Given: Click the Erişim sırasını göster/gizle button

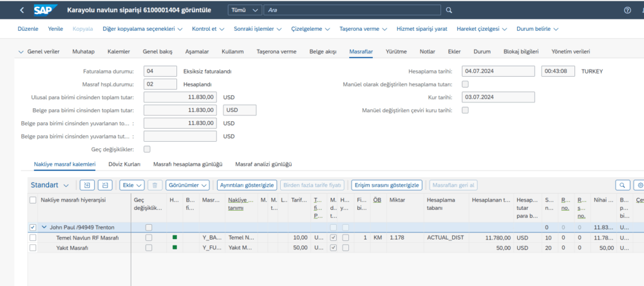Looking at the screenshot, I should 387,186.
